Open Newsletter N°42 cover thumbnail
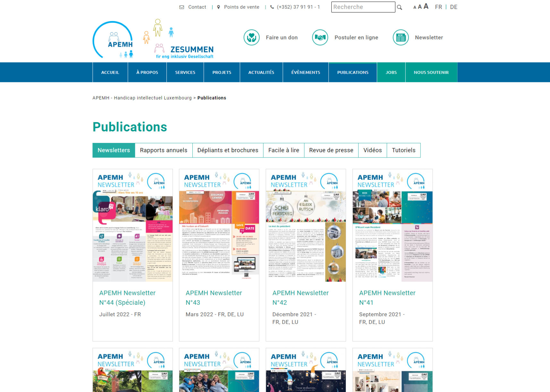550x392 pixels. click(x=306, y=226)
